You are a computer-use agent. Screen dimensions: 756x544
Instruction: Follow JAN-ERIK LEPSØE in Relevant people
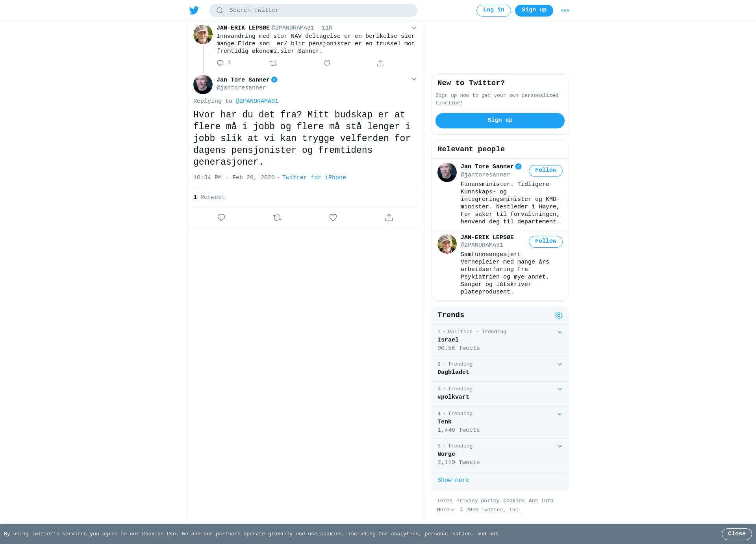546,241
